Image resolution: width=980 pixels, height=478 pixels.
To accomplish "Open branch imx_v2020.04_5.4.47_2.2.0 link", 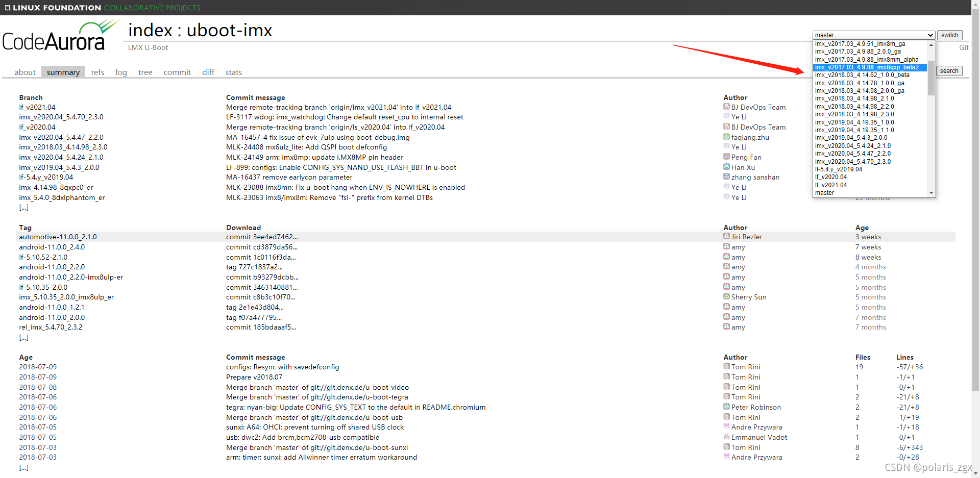I will coord(61,137).
